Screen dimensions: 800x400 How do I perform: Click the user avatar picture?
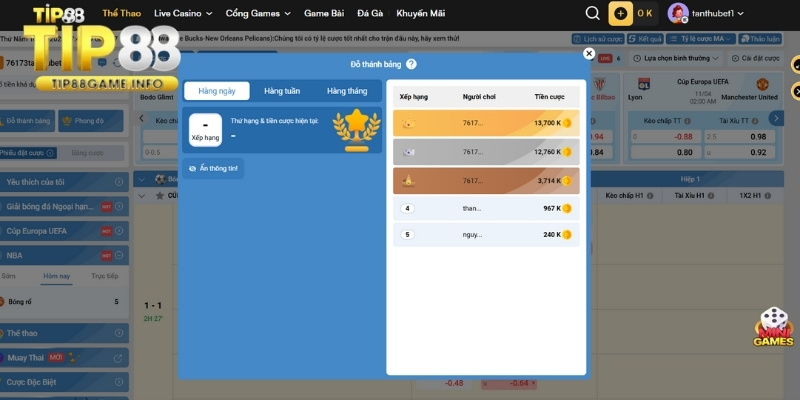coord(677,13)
